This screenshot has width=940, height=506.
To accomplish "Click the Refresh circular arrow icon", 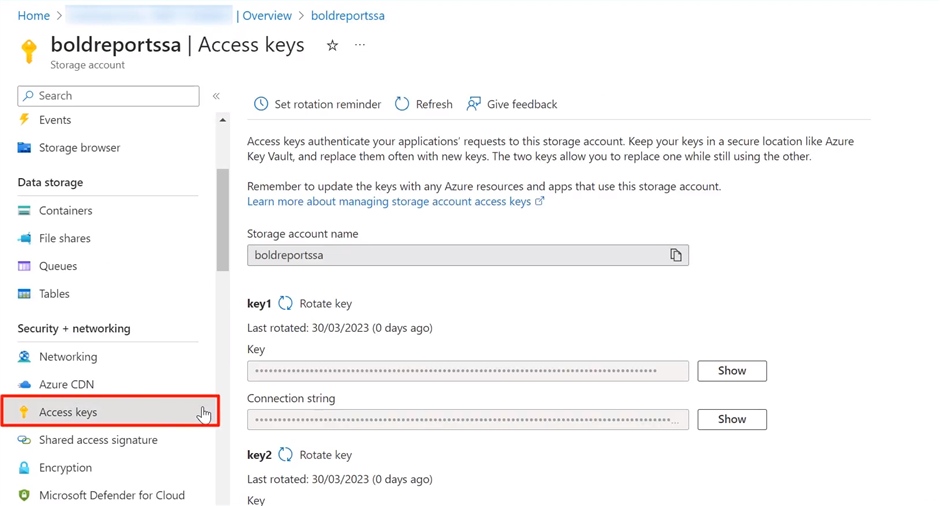I will (x=402, y=104).
